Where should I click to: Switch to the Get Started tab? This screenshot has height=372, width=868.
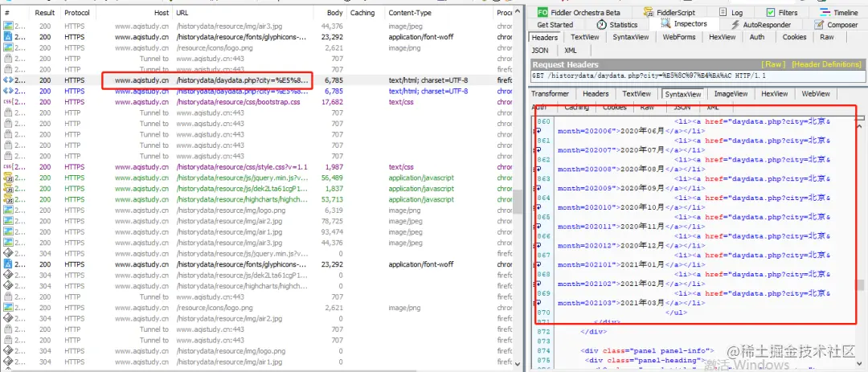[555, 25]
